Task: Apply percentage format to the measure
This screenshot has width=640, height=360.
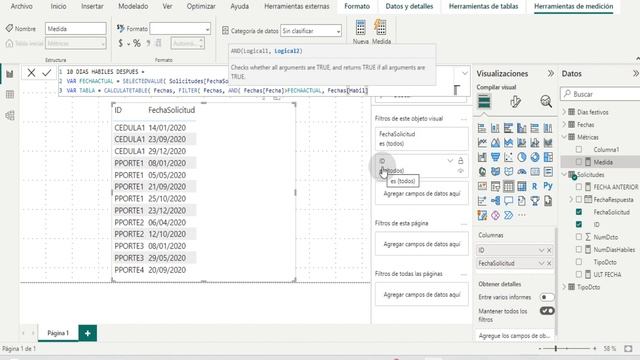Action: [137, 43]
